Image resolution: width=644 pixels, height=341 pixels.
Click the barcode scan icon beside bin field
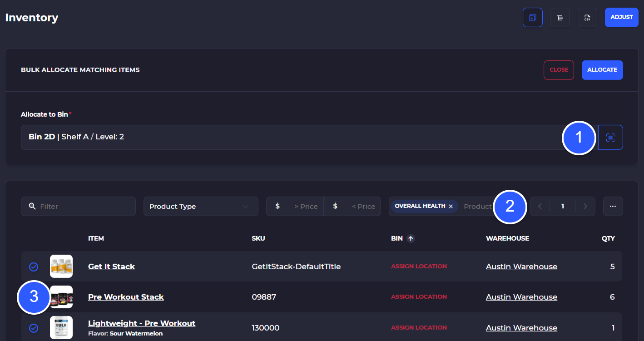tap(610, 137)
